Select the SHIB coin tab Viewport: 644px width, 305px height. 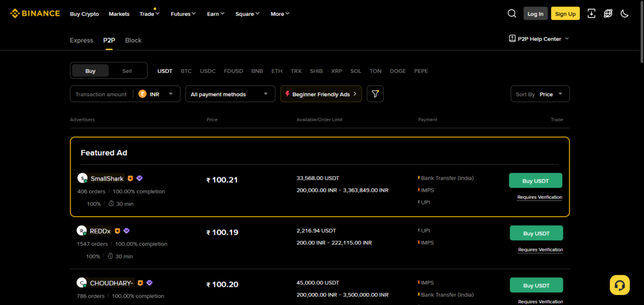coord(316,71)
